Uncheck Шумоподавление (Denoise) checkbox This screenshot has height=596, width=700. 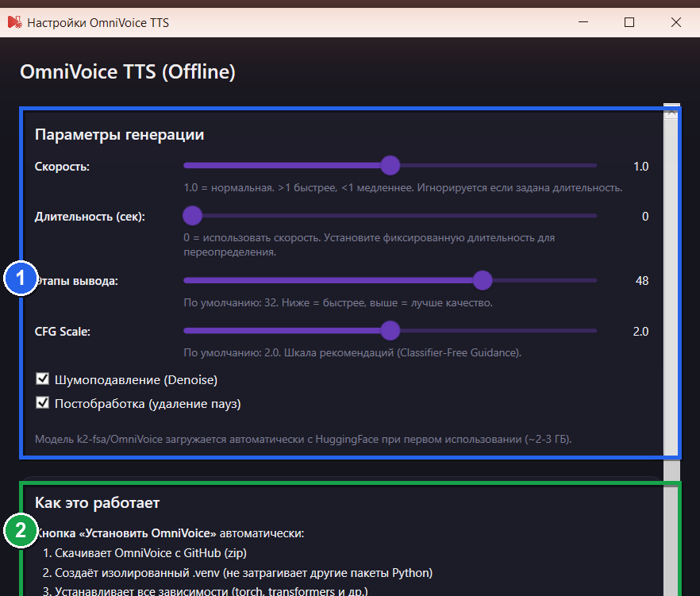point(42,379)
